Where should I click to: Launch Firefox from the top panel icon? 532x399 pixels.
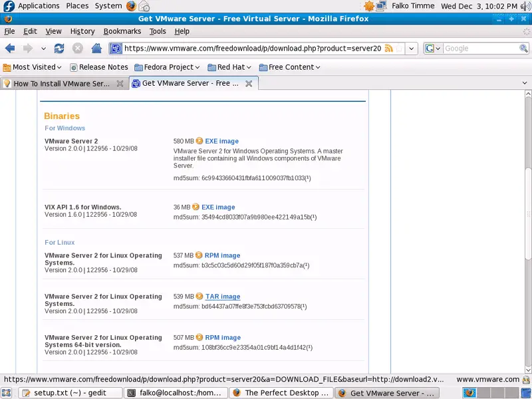(131, 6)
